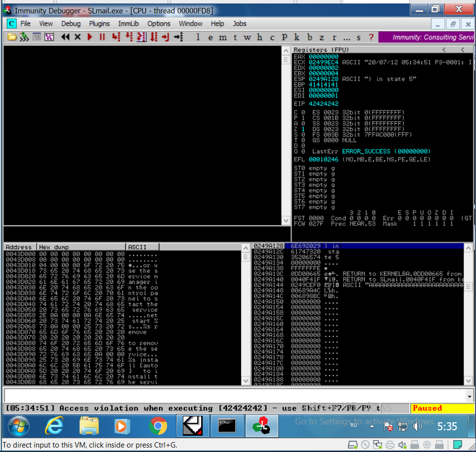Click the stack pane scroll-up arrow
This screenshot has width=476, height=452.
(469, 248)
